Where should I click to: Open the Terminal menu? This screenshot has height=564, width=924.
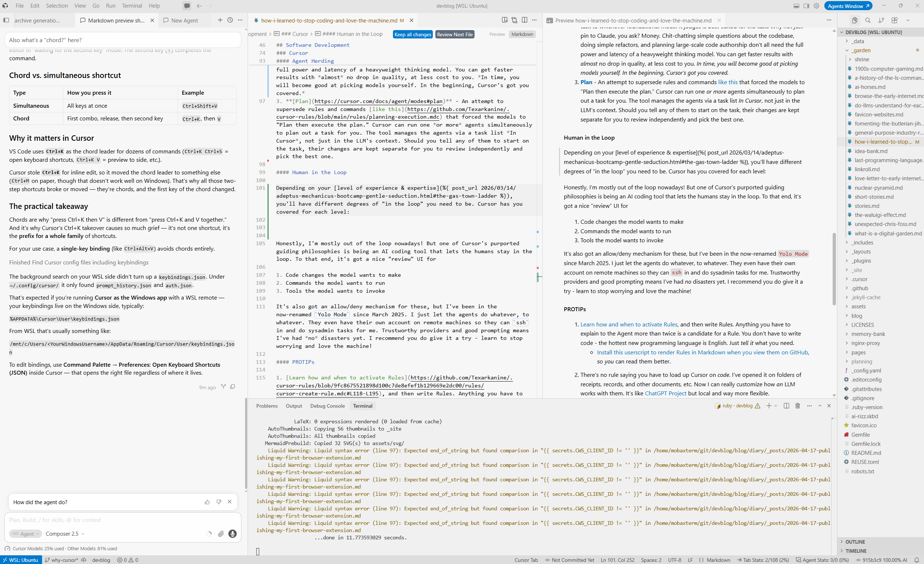[132, 6]
